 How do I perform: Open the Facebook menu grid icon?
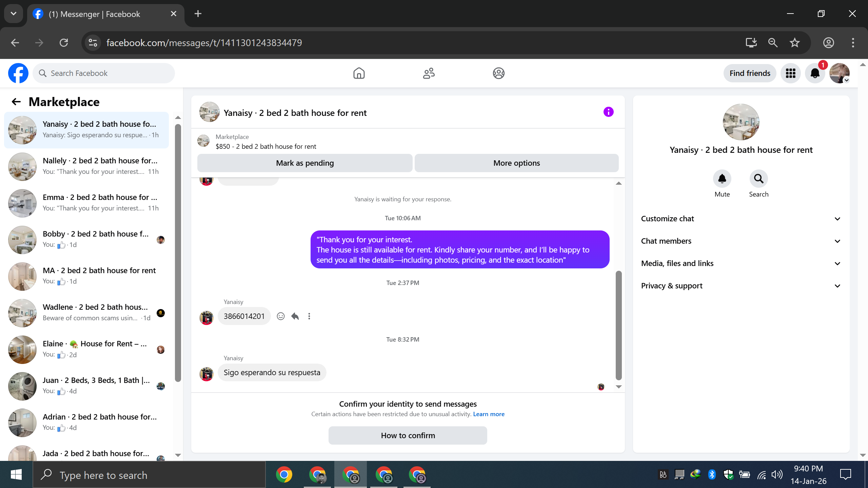click(x=790, y=73)
